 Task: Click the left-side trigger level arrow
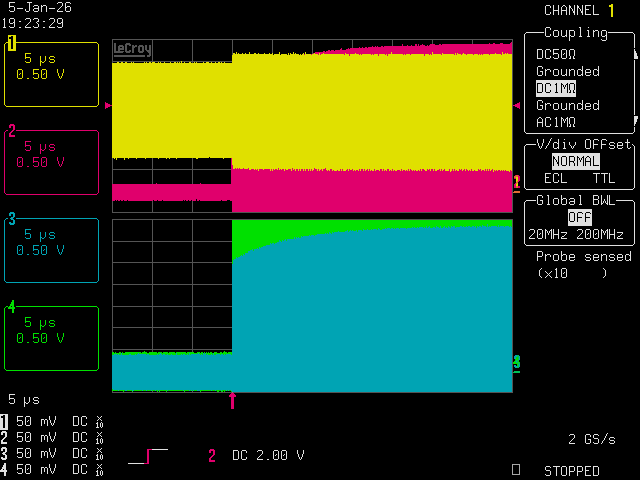click(x=108, y=104)
